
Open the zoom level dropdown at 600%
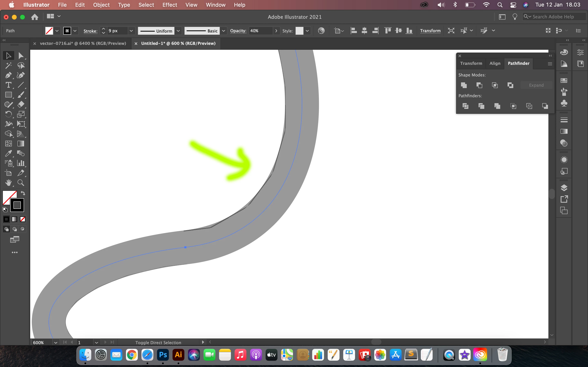point(56,343)
